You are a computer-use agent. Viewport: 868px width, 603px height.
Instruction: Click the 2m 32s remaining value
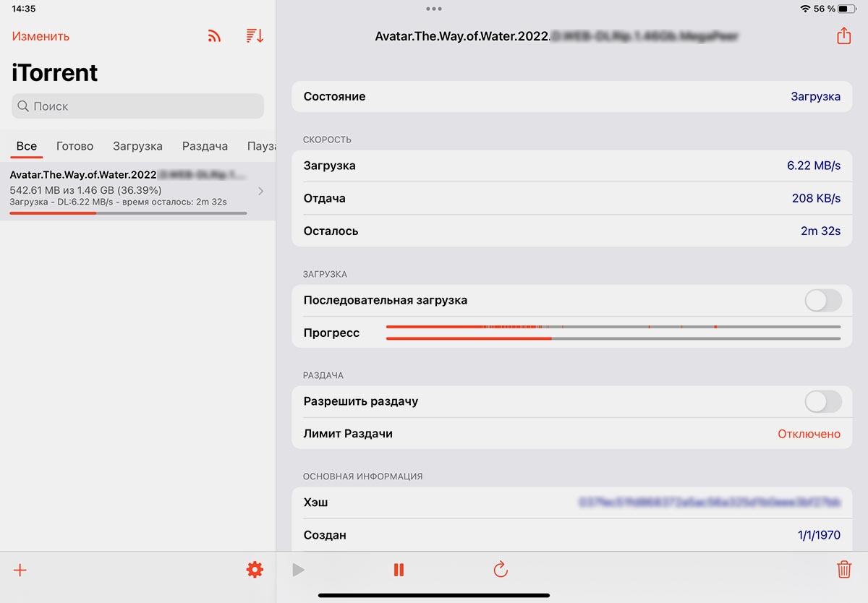click(820, 231)
